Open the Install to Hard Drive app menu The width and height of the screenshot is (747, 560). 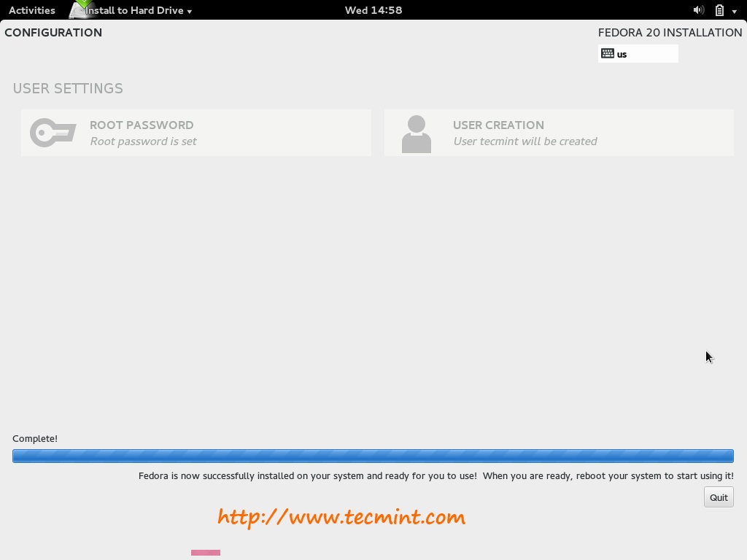pyautogui.click(x=138, y=10)
